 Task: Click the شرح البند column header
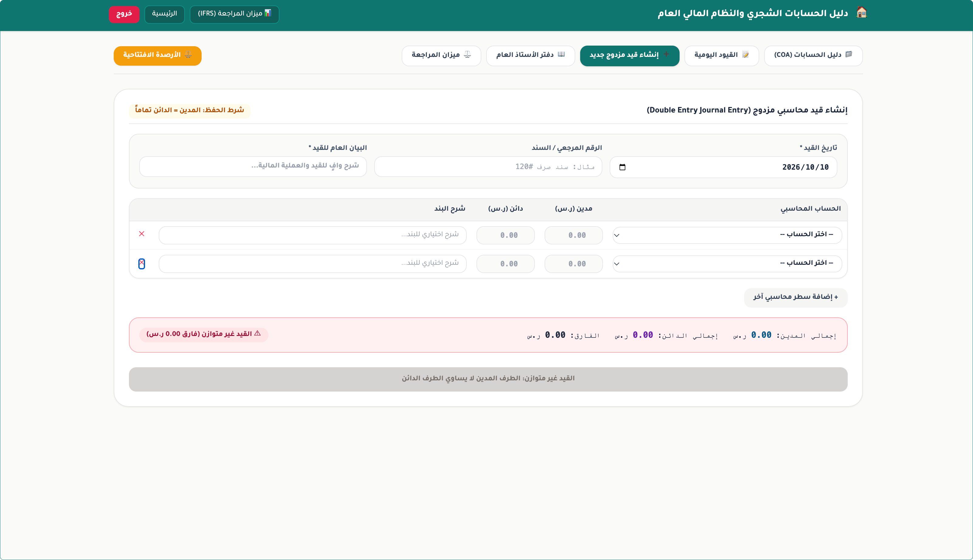[450, 209]
